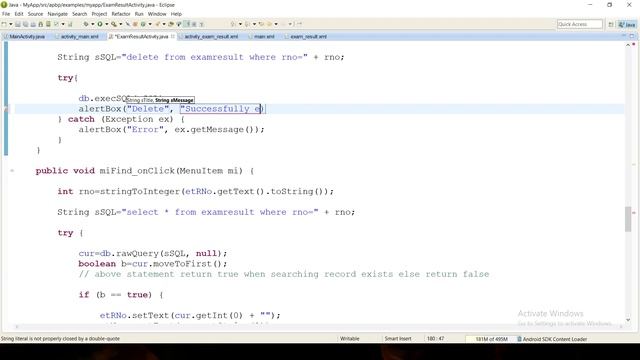Click the Save All toolbar icon
640x360 pixels.
click(x=25, y=24)
